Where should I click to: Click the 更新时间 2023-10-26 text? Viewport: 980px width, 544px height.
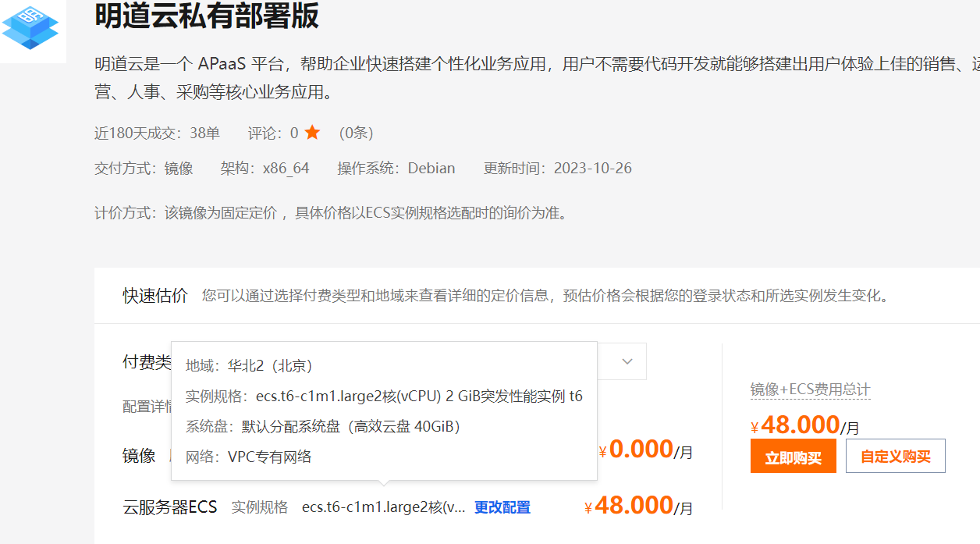coord(557,168)
